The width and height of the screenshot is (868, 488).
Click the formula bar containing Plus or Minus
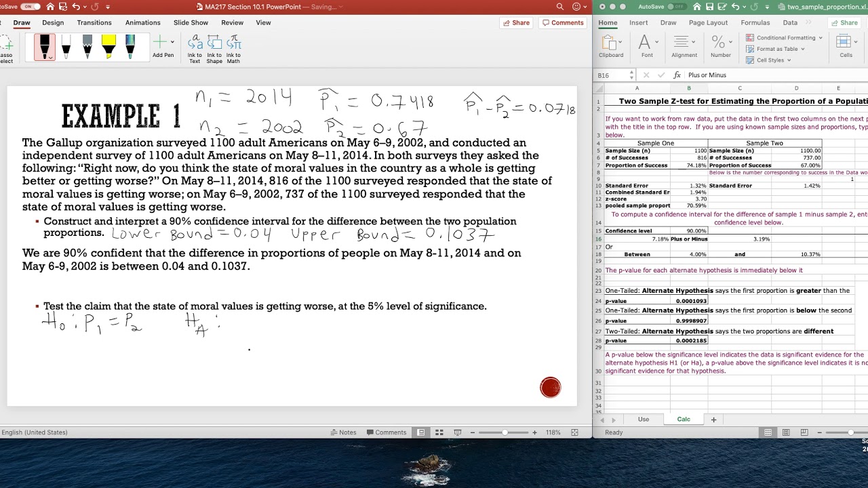776,75
